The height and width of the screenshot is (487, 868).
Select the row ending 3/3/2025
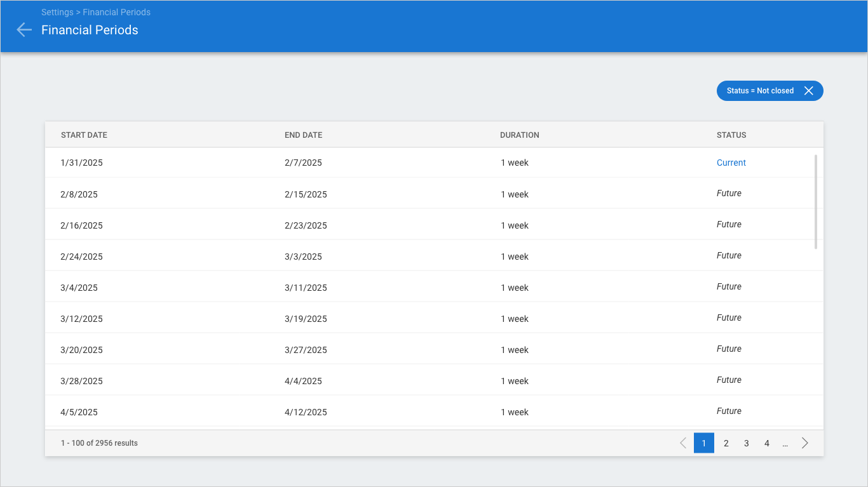303,257
